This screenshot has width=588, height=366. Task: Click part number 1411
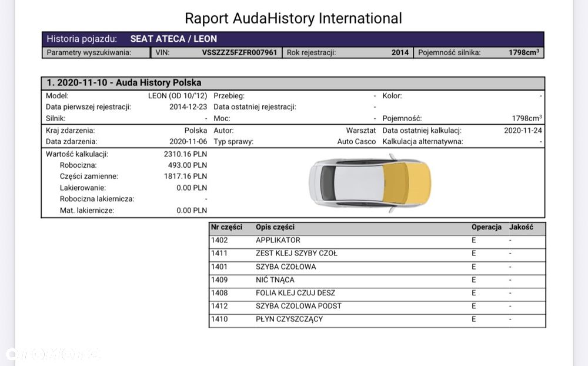219,254
